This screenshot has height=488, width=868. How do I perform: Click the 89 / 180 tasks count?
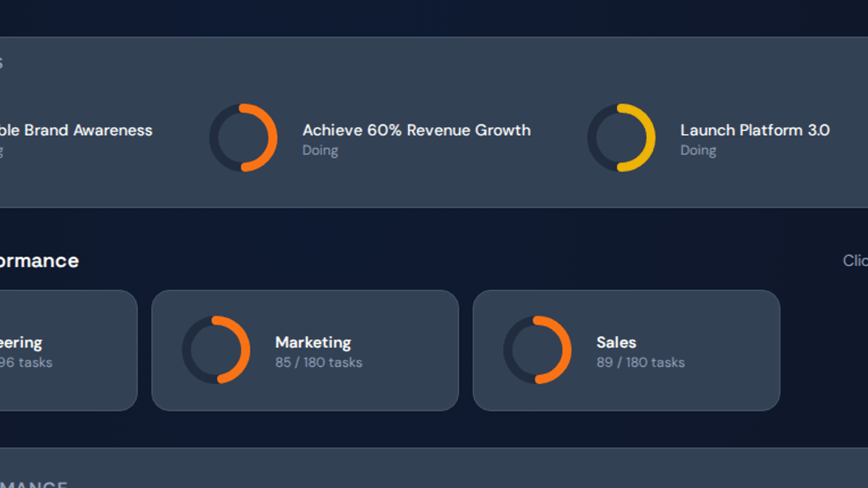pyautogui.click(x=641, y=362)
